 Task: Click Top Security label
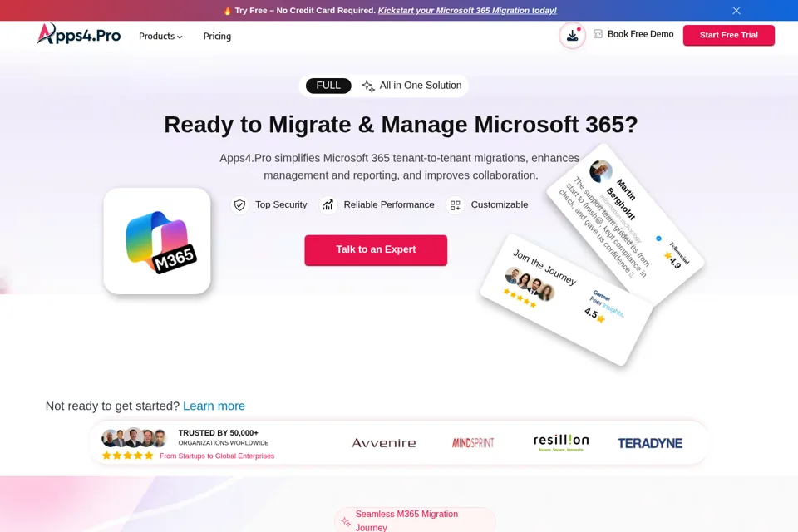pyautogui.click(x=281, y=204)
